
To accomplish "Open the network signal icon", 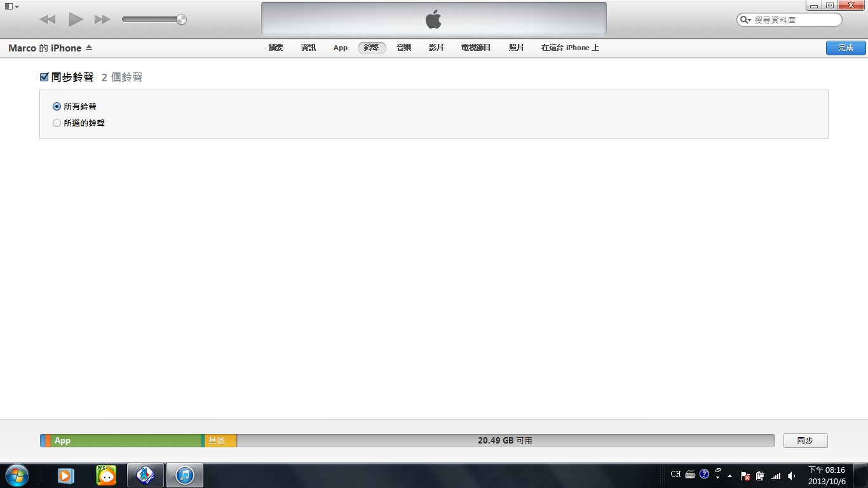I will click(x=776, y=475).
